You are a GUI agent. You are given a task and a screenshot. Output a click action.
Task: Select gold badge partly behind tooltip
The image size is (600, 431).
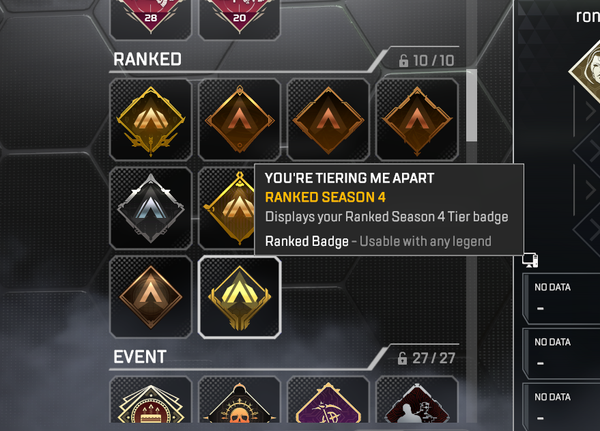[x=227, y=208]
